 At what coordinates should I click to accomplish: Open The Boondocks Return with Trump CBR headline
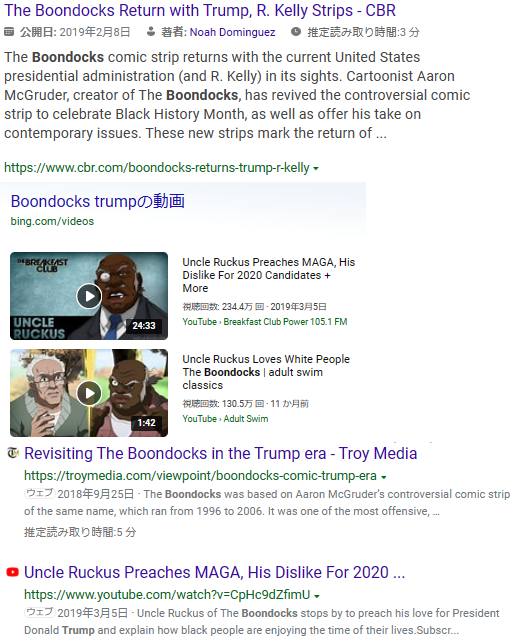point(200,10)
